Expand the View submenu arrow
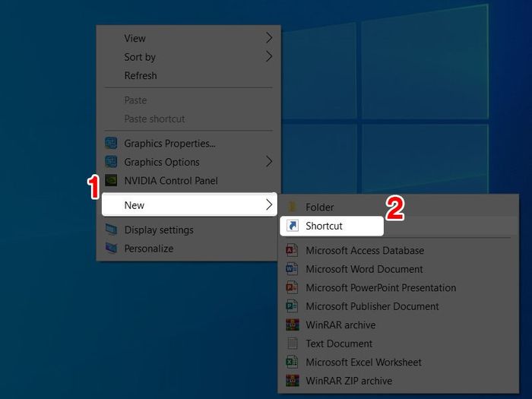The width and height of the screenshot is (532, 399). pos(269,38)
